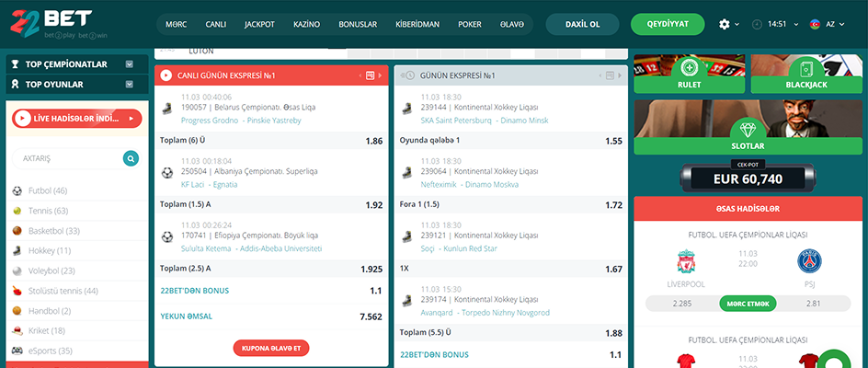Open Soçi - Kunlun Red Star match
This screenshot has height=368, width=868.
pyautogui.click(x=459, y=248)
